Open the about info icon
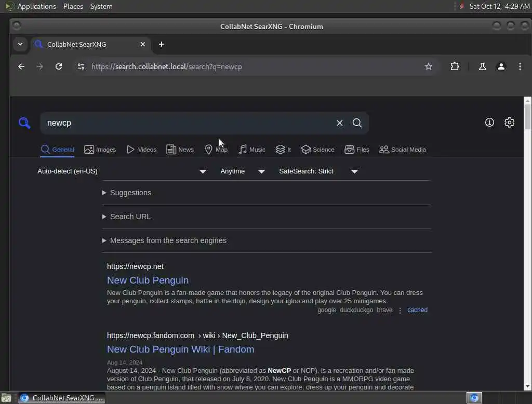 click(x=489, y=123)
